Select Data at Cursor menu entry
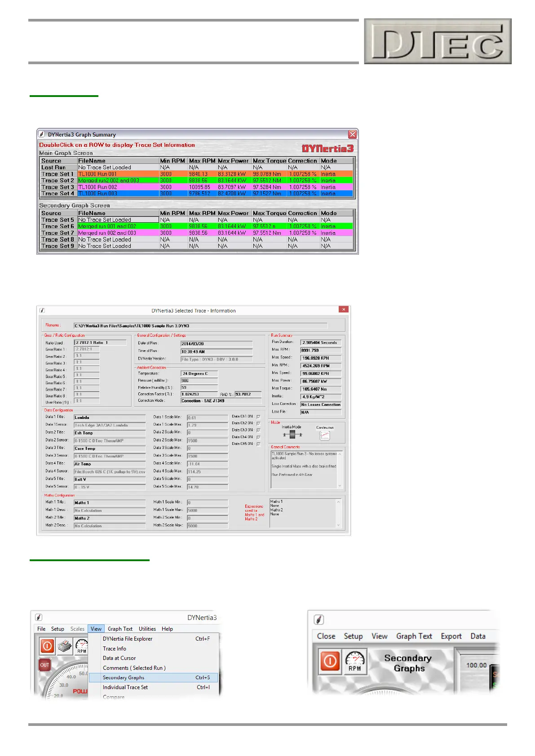The height and width of the screenshot is (756, 535). point(153,658)
